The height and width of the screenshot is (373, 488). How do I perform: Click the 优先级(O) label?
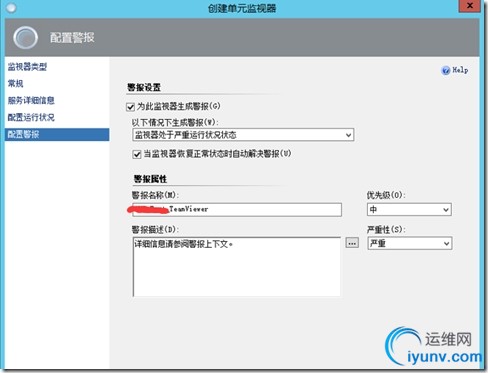coord(386,195)
